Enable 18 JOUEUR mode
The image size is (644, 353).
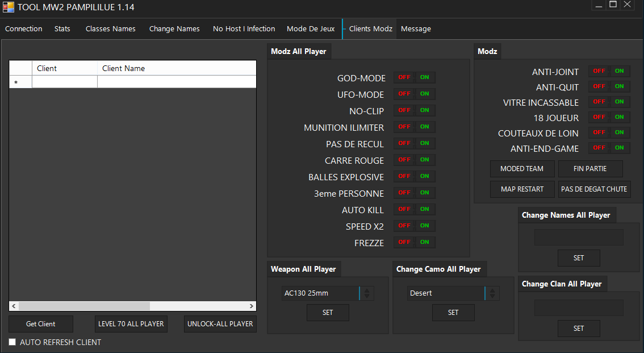pyautogui.click(x=620, y=117)
